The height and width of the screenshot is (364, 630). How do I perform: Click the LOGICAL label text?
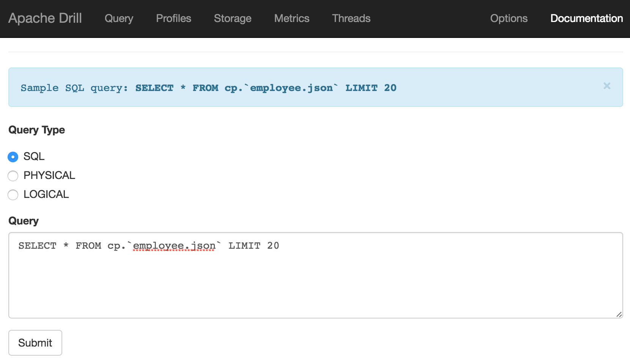(x=46, y=195)
